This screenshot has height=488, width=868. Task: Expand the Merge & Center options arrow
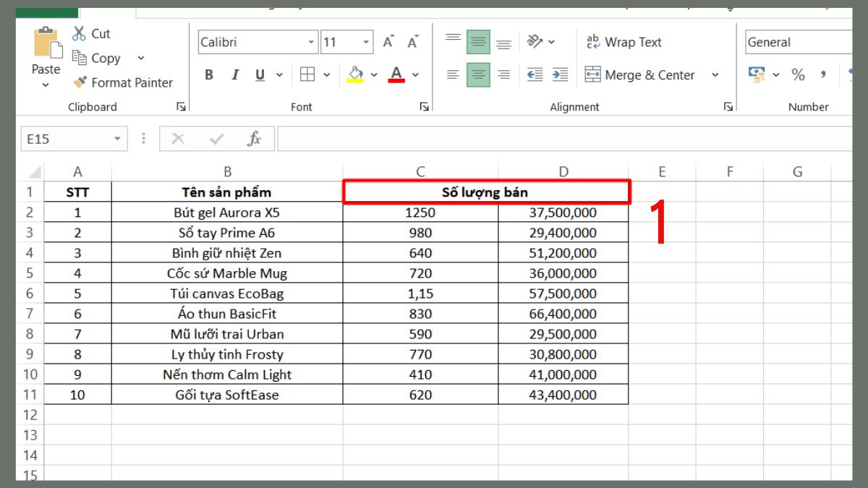coord(715,74)
